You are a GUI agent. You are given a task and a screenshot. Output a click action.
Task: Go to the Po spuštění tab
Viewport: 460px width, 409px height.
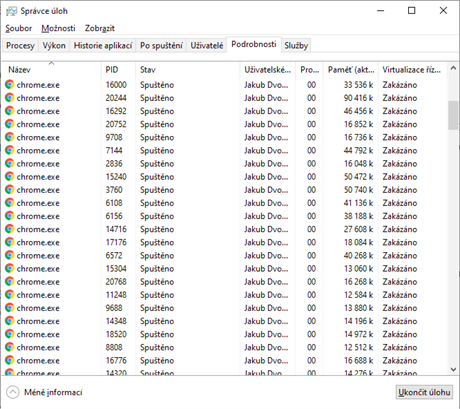(x=161, y=45)
